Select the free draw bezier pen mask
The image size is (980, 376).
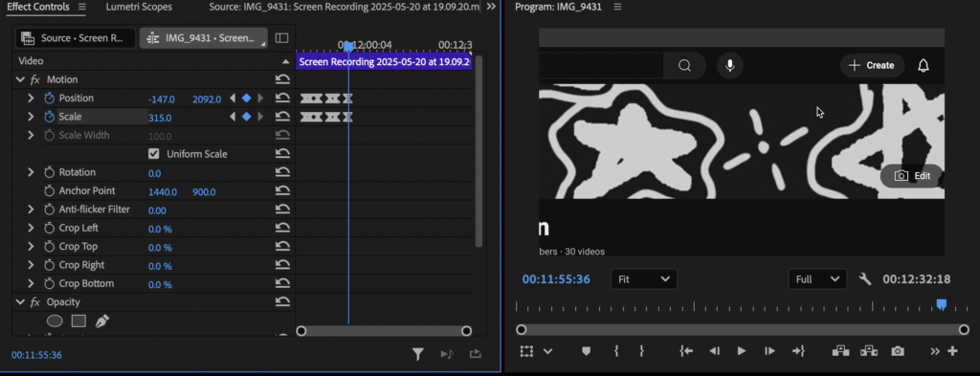(x=101, y=321)
